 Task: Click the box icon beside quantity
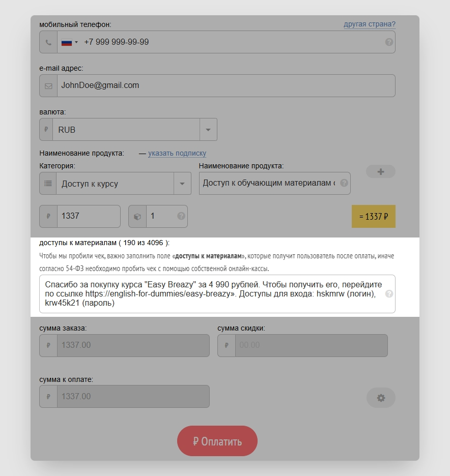pos(137,216)
